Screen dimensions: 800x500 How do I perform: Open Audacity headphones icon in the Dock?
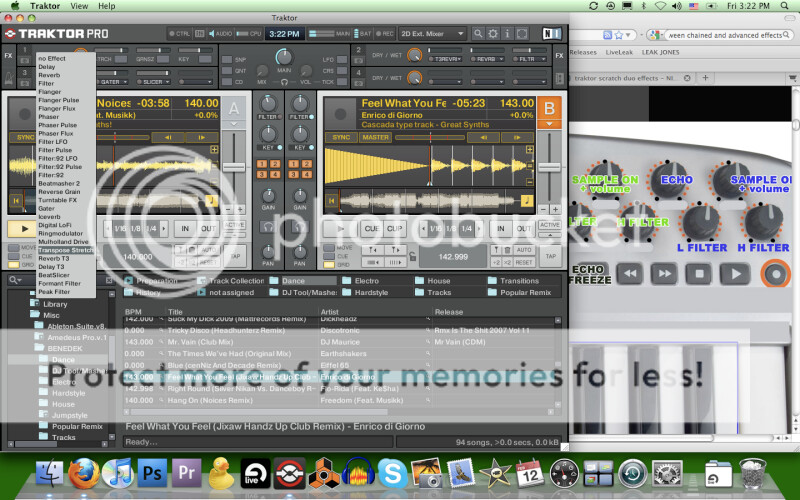pos(358,473)
